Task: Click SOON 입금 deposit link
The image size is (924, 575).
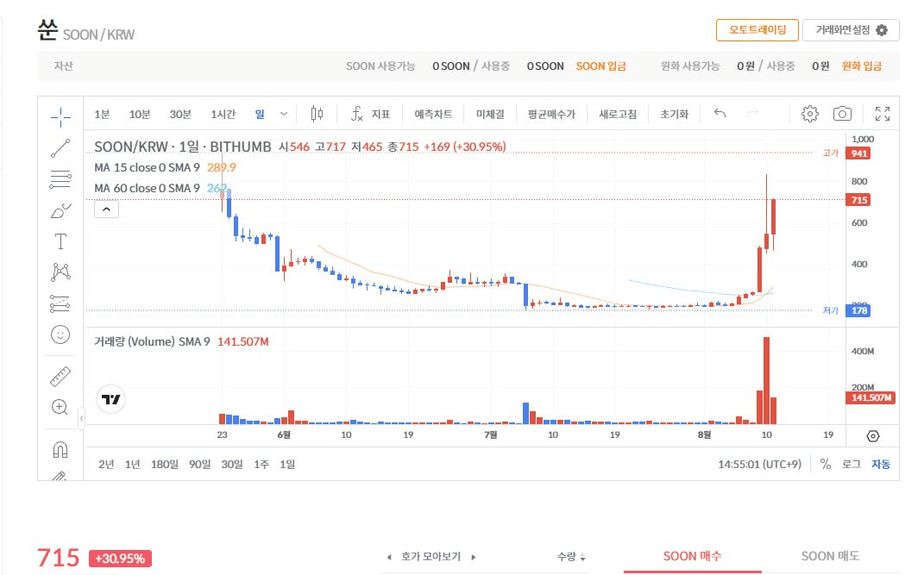Action: tap(601, 66)
